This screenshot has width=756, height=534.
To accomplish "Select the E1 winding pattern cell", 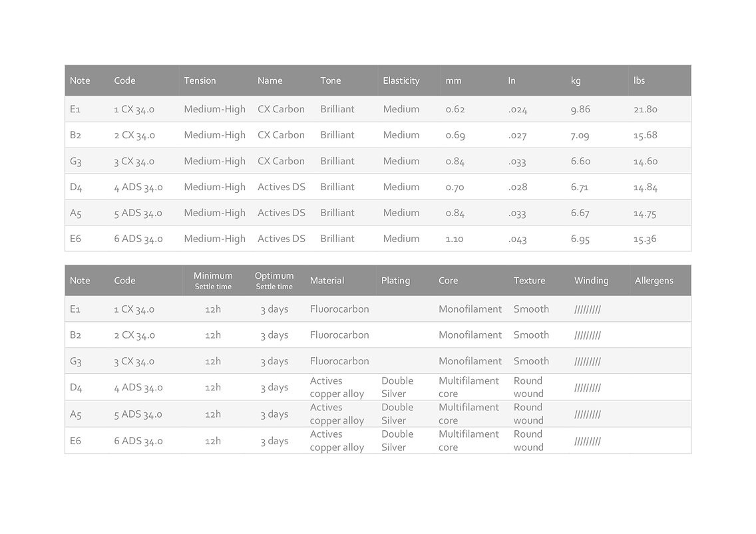I will pos(587,309).
